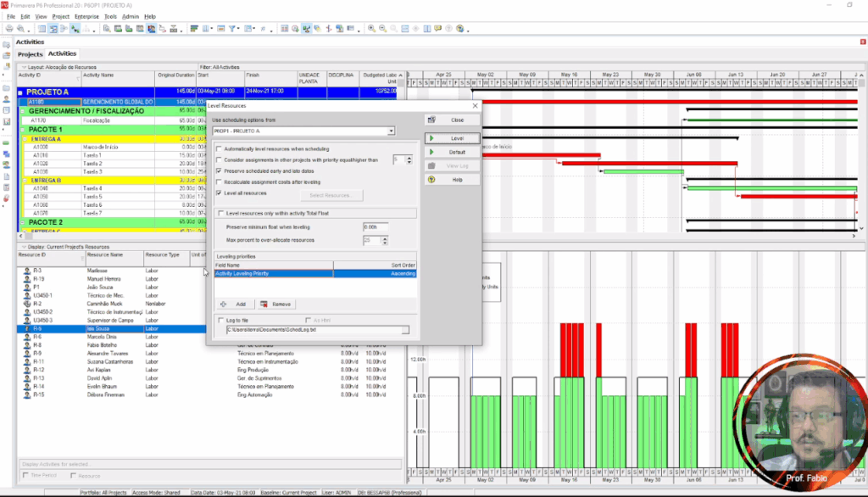The width and height of the screenshot is (868, 497).
Task: Click the Print icon in toolbar
Action: click(x=8, y=29)
